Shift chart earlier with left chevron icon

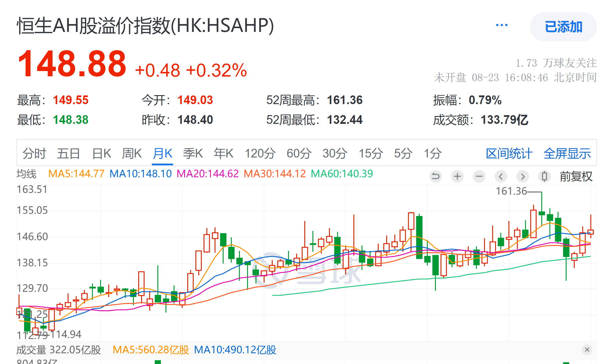click(501, 176)
